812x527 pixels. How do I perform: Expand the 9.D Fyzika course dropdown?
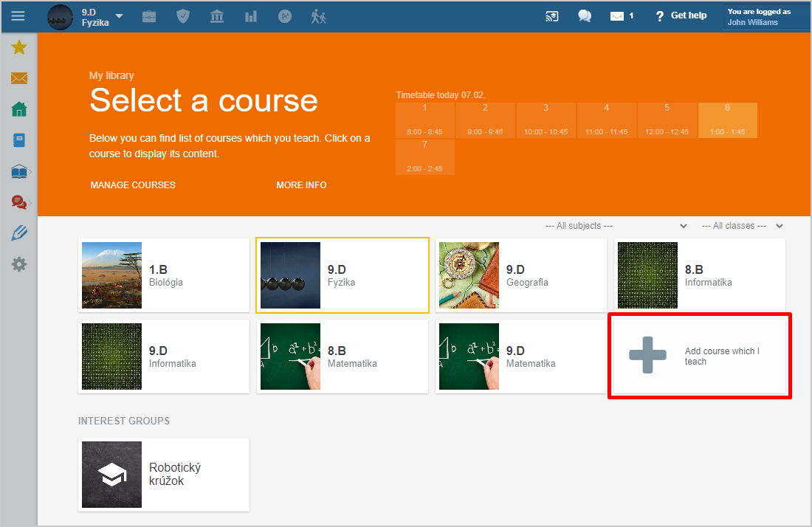[x=119, y=16]
